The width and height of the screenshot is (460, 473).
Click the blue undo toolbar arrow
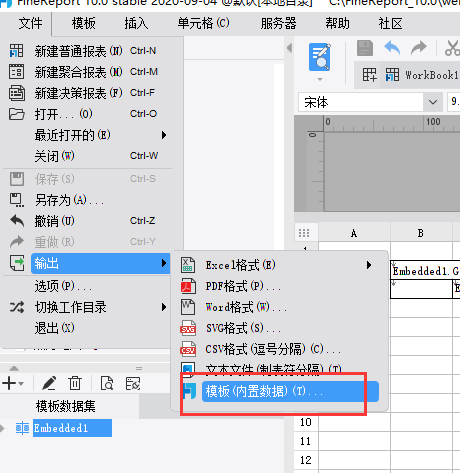coord(392,48)
